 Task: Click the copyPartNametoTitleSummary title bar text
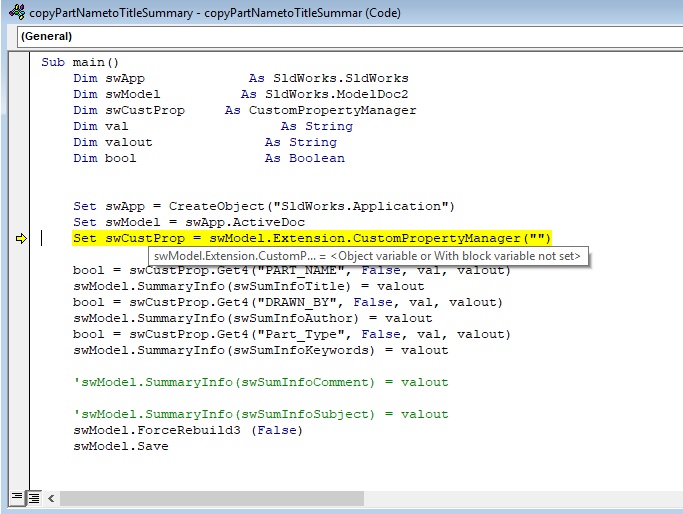click(215, 13)
